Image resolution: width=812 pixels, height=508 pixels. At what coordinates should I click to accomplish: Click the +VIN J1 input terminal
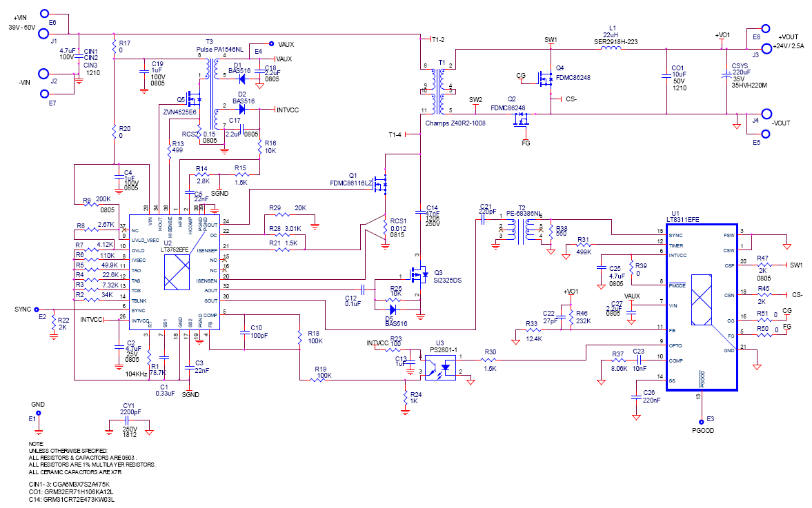tap(45, 33)
